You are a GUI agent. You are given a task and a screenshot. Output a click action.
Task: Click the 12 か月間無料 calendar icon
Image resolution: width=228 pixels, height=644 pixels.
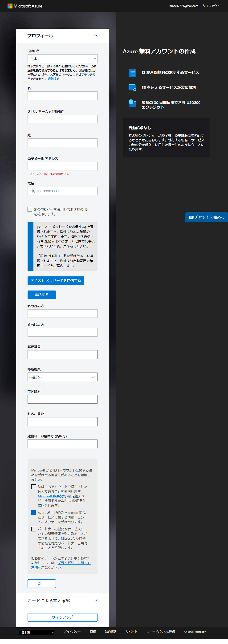click(132, 73)
